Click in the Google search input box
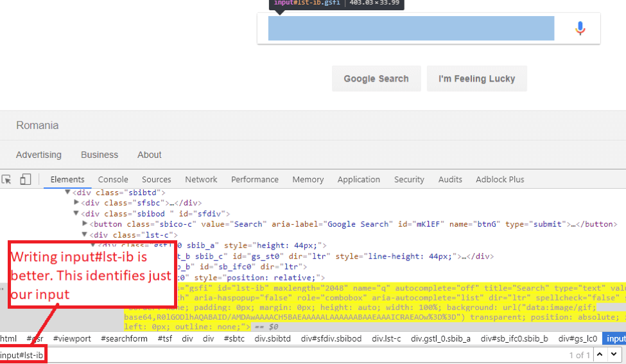Image resolution: width=626 pixels, height=364 pixels. (x=411, y=28)
